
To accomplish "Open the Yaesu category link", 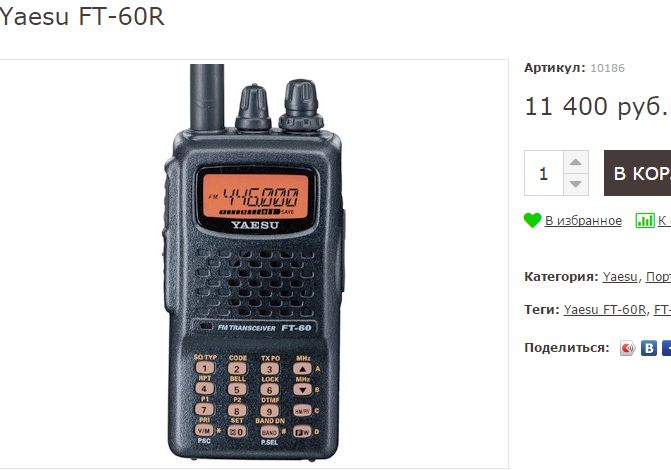I will point(620,277).
